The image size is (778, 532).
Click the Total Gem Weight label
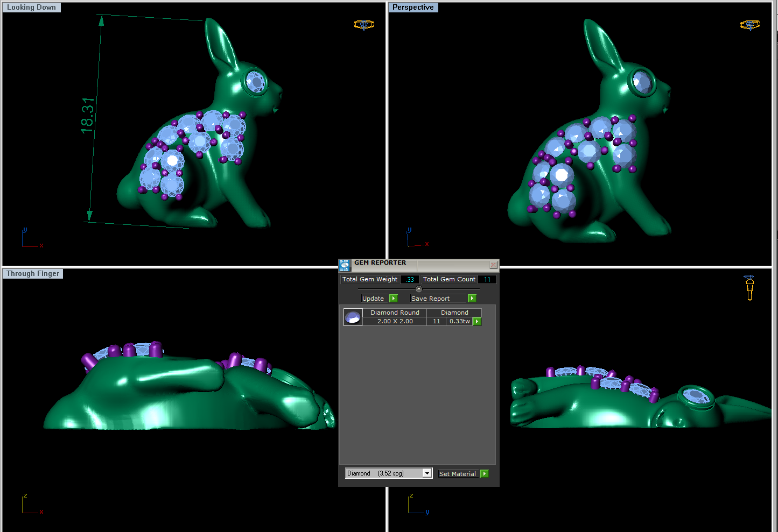pyautogui.click(x=370, y=280)
